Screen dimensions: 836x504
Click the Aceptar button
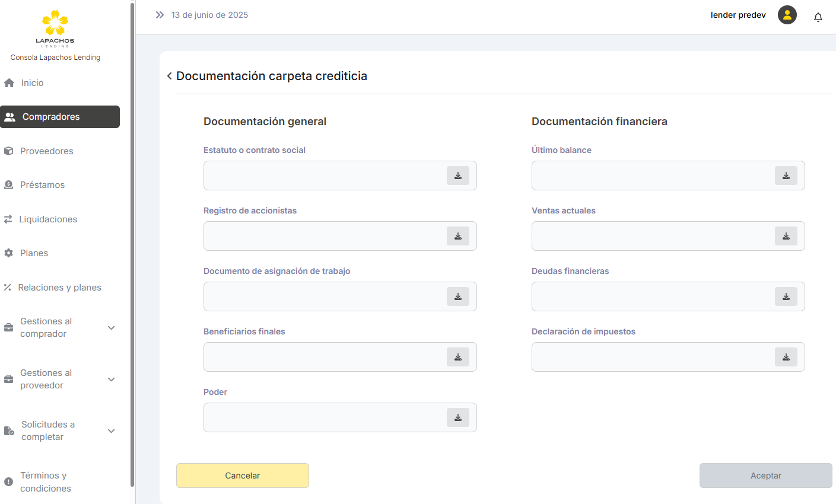pos(765,476)
